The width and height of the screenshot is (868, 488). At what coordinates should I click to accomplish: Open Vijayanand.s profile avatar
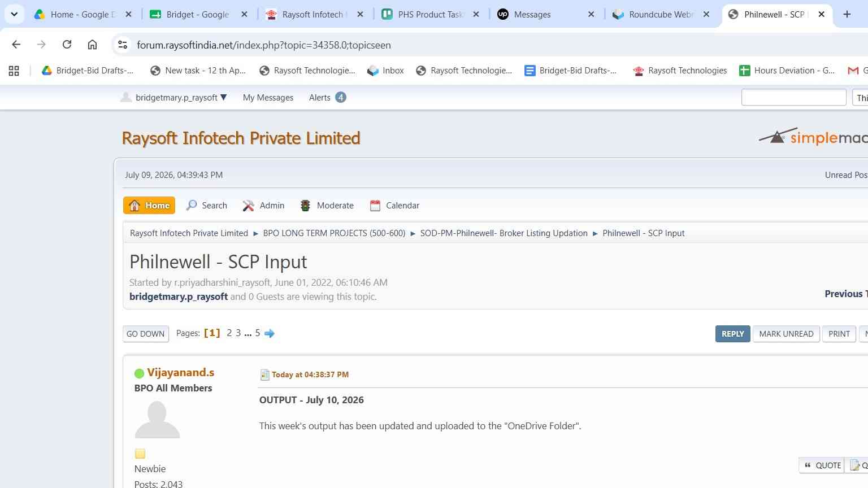click(x=157, y=420)
